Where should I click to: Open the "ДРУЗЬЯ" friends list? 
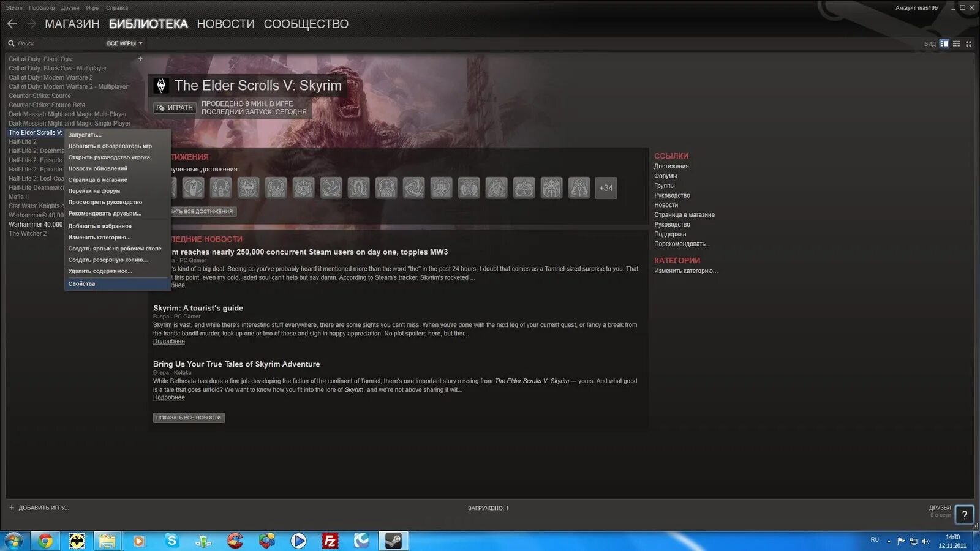(940, 508)
